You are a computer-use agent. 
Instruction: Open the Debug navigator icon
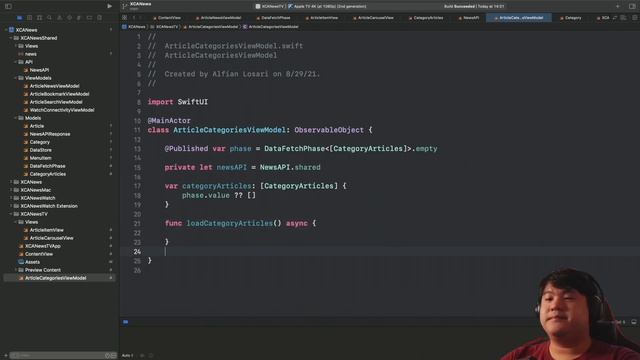(x=79, y=18)
